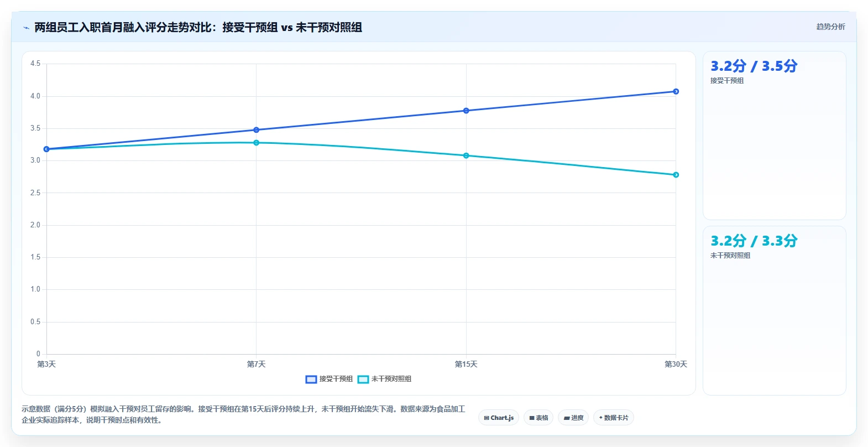Click the 未干预对照组 data point at 第30天

point(676,175)
